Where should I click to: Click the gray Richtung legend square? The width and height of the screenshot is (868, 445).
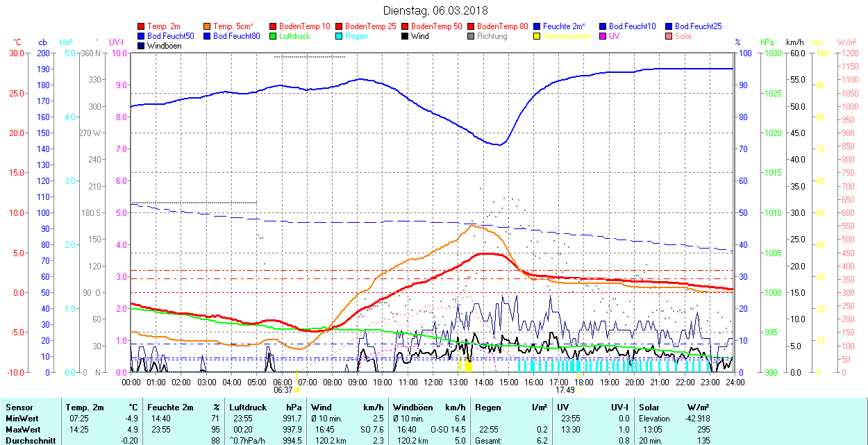471,36
